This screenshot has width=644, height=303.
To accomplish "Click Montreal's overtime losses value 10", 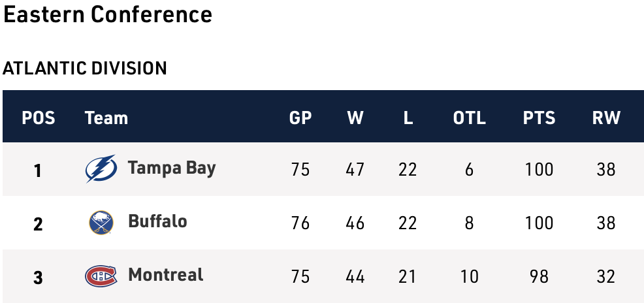I will click(x=469, y=277).
